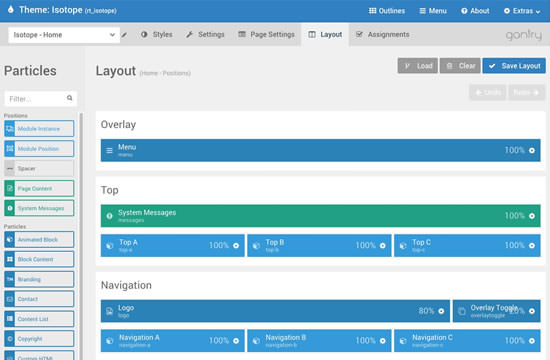Select Spacer particle in sidebar
The height and width of the screenshot is (360, 550).
[39, 168]
